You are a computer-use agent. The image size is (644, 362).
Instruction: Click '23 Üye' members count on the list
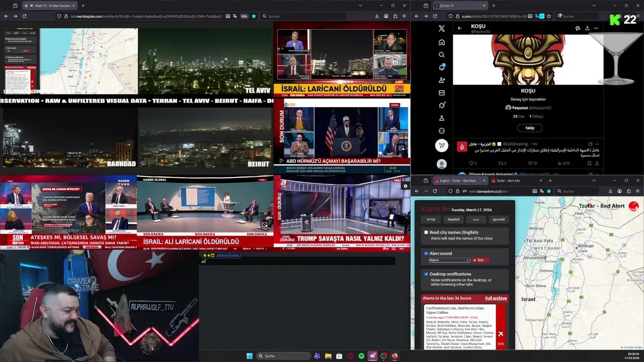(x=518, y=116)
